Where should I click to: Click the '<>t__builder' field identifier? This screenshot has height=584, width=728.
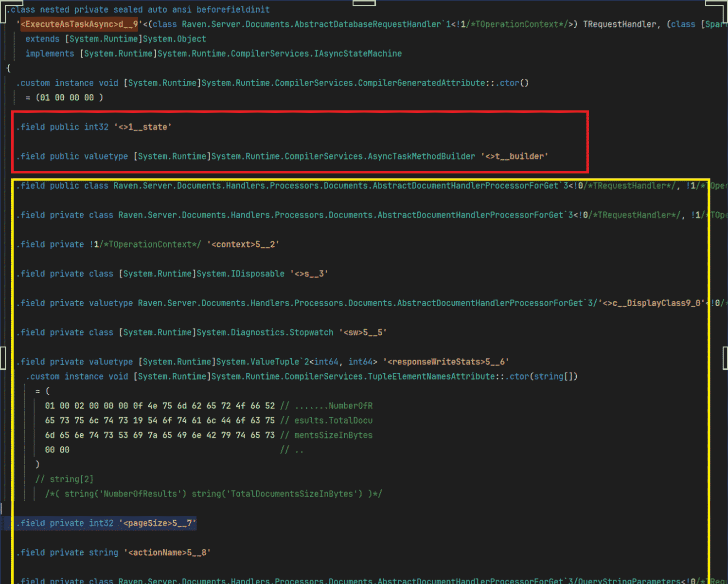tap(514, 156)
